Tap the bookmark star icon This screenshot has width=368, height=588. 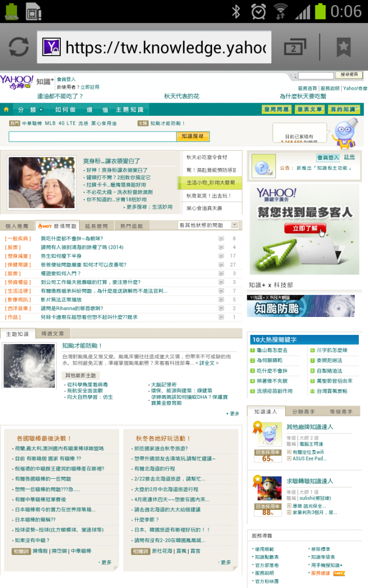click(x=343, y=47)
